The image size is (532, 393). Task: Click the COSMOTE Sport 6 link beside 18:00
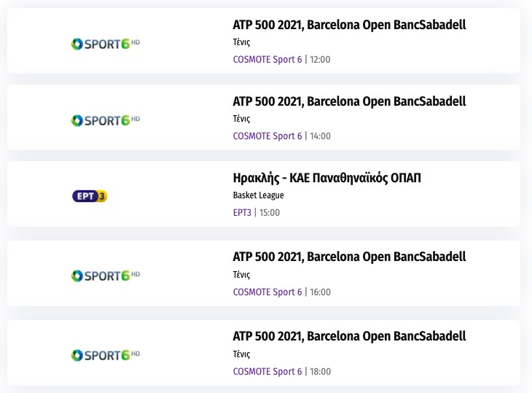[267, 372]
